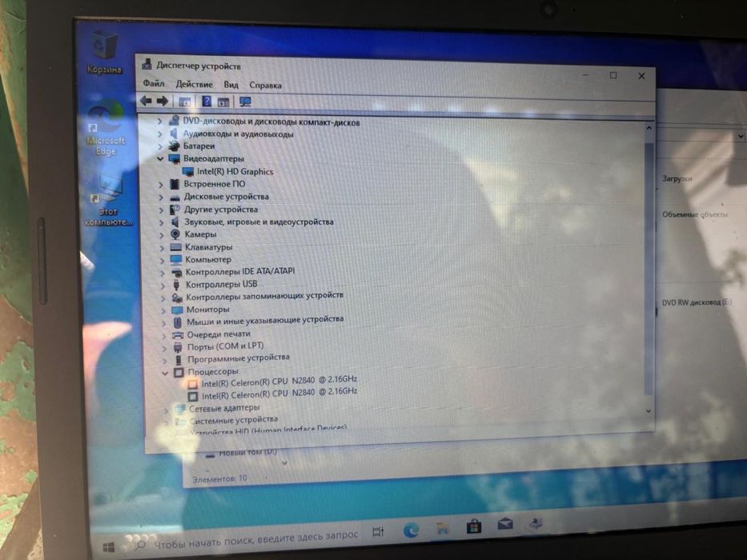Open Microsoft Edge desktop shortcut
The width and height of the screenshot is (747, 560).
coord(106,128)
